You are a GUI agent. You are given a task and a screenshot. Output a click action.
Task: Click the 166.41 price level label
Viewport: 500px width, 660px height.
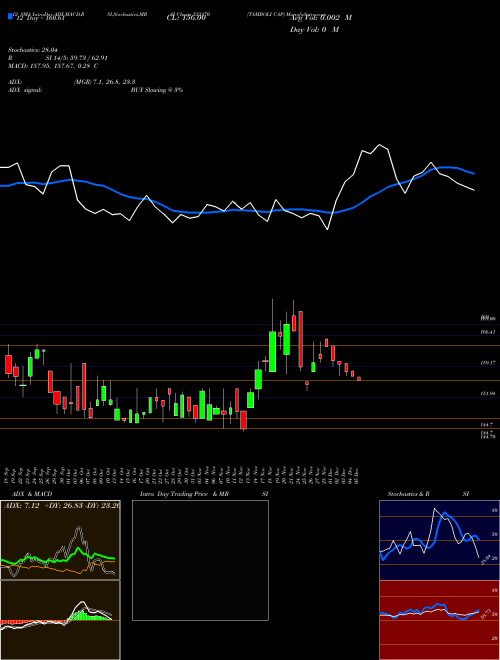(488, 332)
